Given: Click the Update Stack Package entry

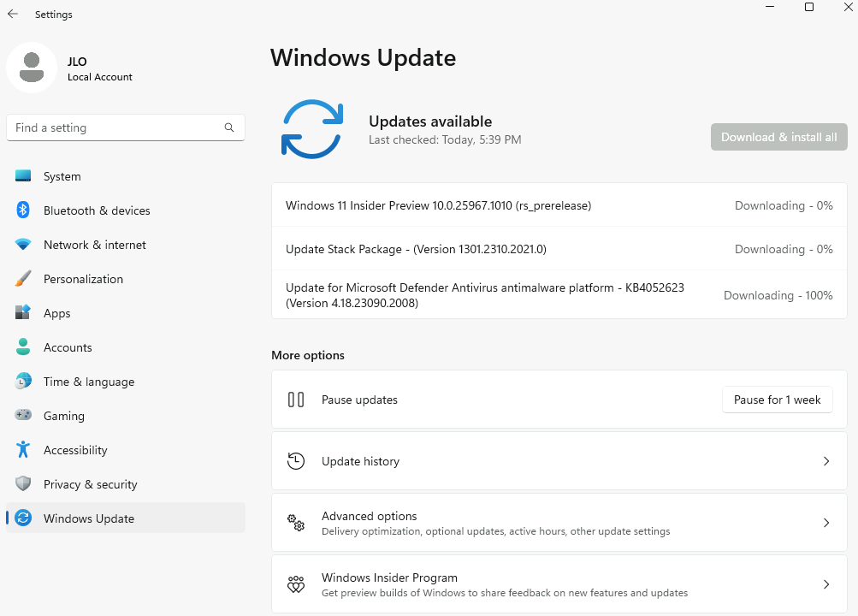Looking at the screenshot, I should point(559,249).
